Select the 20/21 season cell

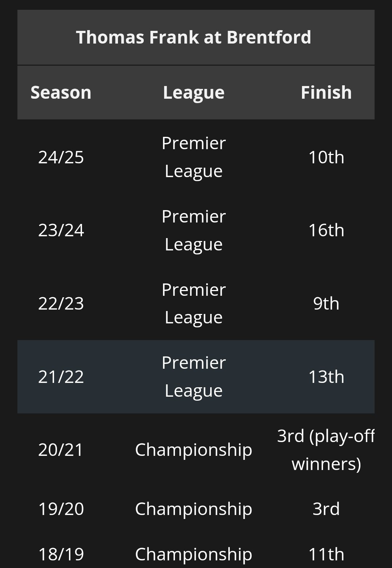(61, 450)
